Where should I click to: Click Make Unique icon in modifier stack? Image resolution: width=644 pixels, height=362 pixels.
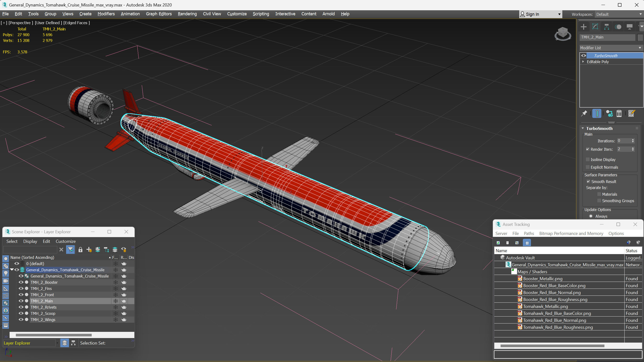[x=610, y=113]
